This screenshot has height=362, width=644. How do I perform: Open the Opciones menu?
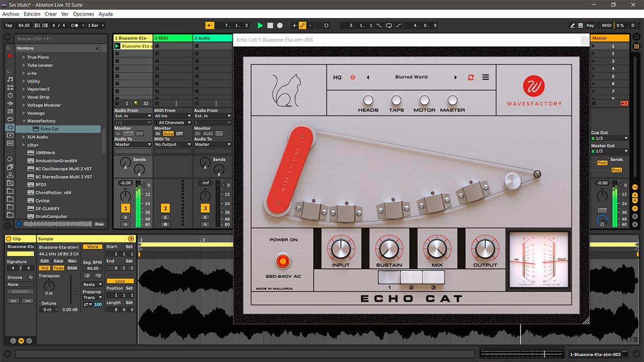click(83, 14)
